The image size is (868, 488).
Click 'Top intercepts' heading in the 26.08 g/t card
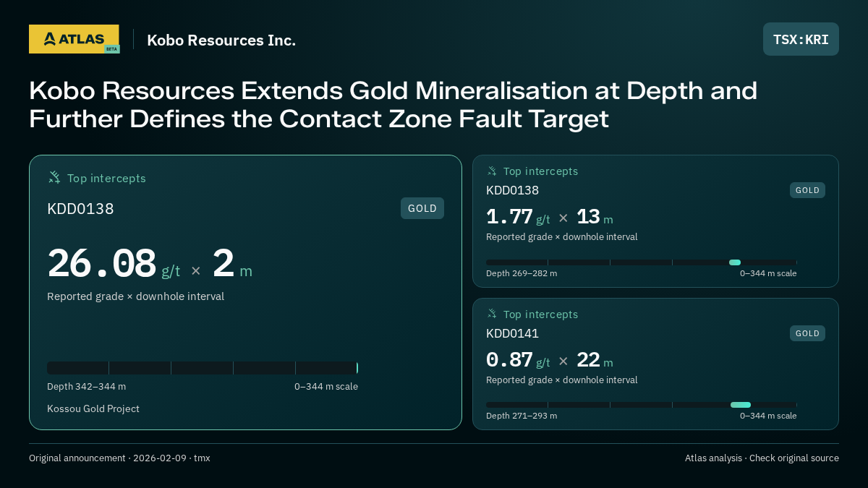(106, 178)
